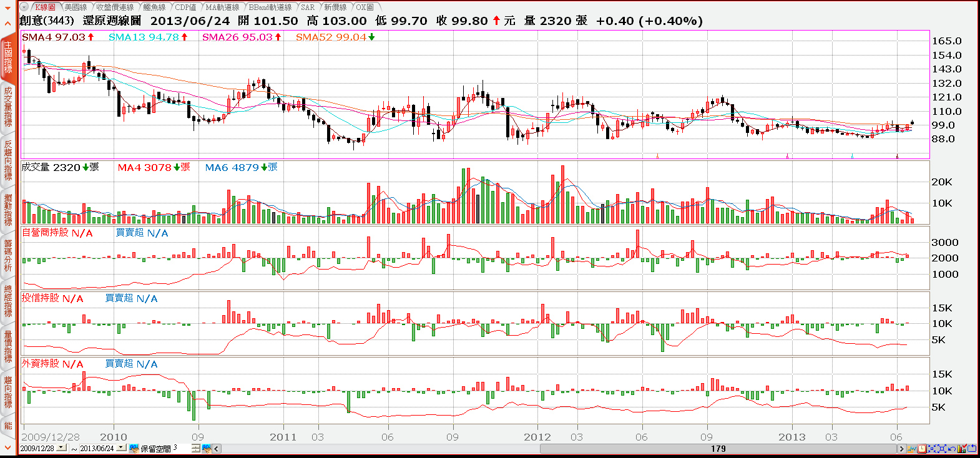This screenshot has height=458, width=980.
Task: Click the 買賣超 N/A label in 外資 panel
Action: coord(131,364)
